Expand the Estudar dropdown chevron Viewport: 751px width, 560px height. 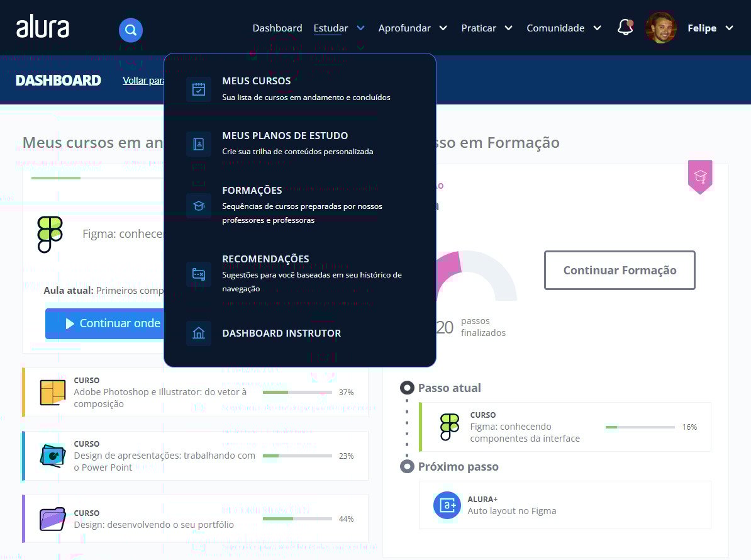pyautogui.click(x=360, y=28)
